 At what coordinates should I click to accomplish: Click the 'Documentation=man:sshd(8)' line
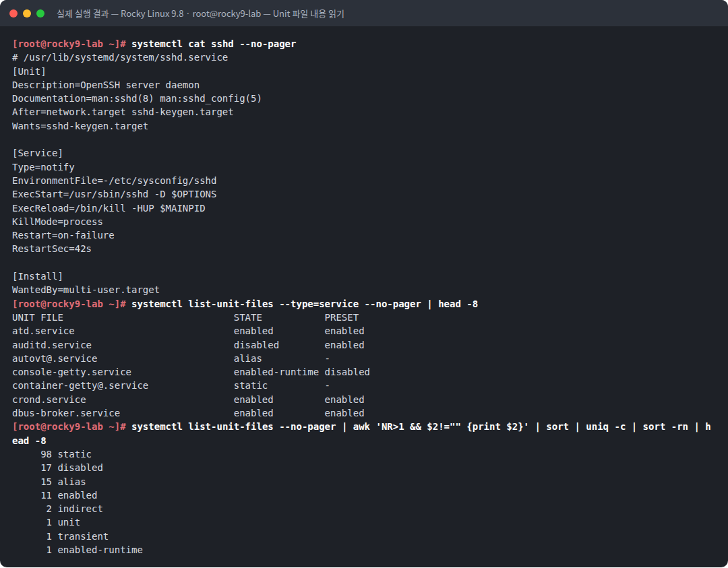(x=136, y=98)
